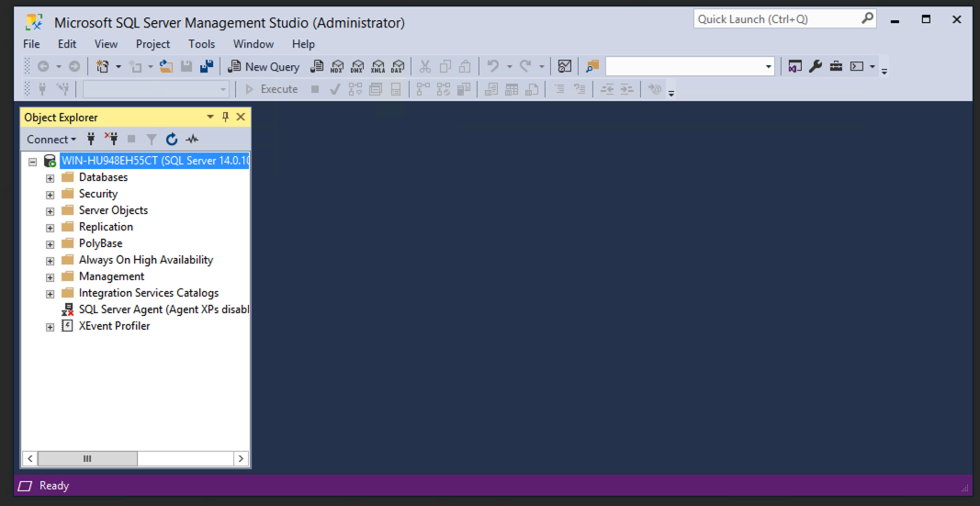Open the New Project dropdown arrow
The width and height of the screenshot is (980, 506).
click(118, 66)
